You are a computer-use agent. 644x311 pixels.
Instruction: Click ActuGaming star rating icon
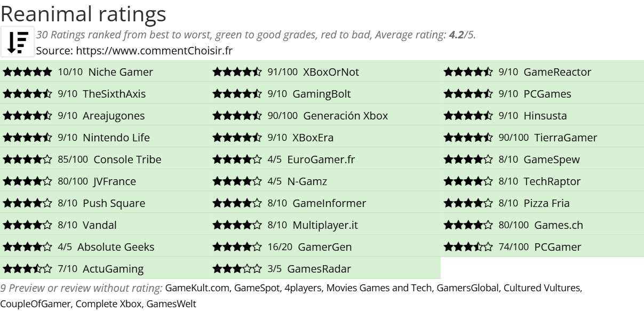27,269
